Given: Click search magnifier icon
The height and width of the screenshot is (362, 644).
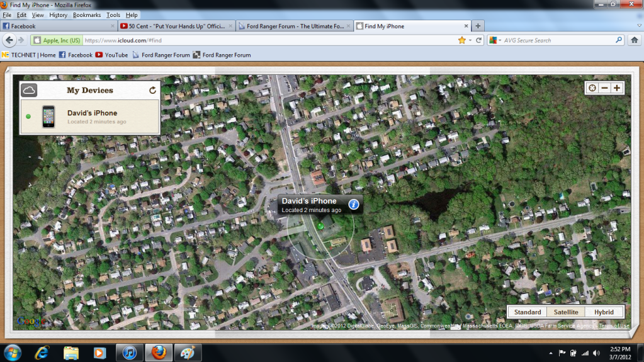Looking at the screenshot, I should coord(619,40).
